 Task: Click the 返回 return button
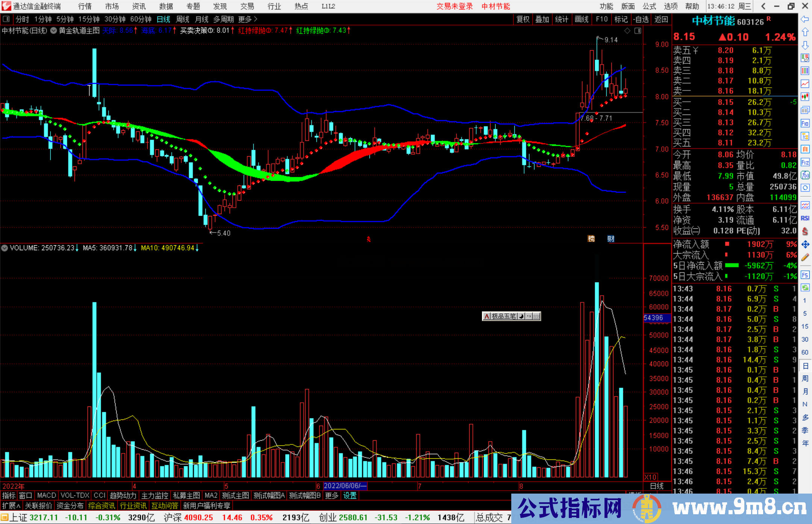pos(661,19)
